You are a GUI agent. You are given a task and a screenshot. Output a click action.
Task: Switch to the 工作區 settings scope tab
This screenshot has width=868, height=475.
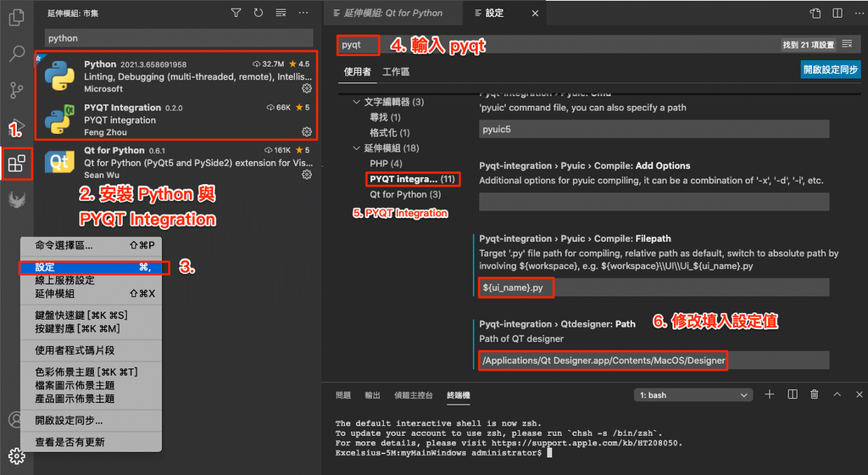(396, 72)
